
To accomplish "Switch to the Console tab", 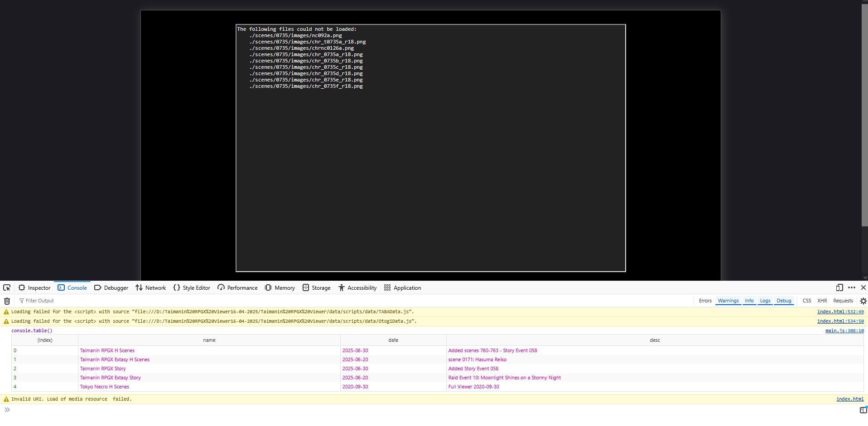I will [x=72, y=288].
